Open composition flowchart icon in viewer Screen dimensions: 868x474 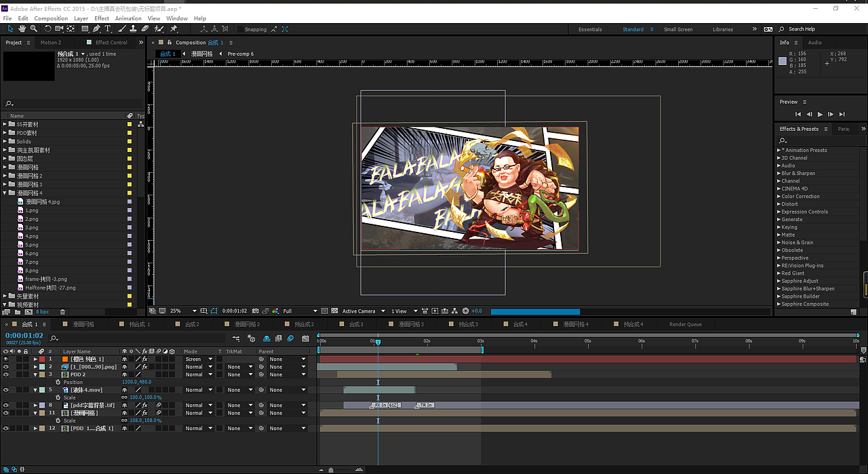tap(454, 311)
